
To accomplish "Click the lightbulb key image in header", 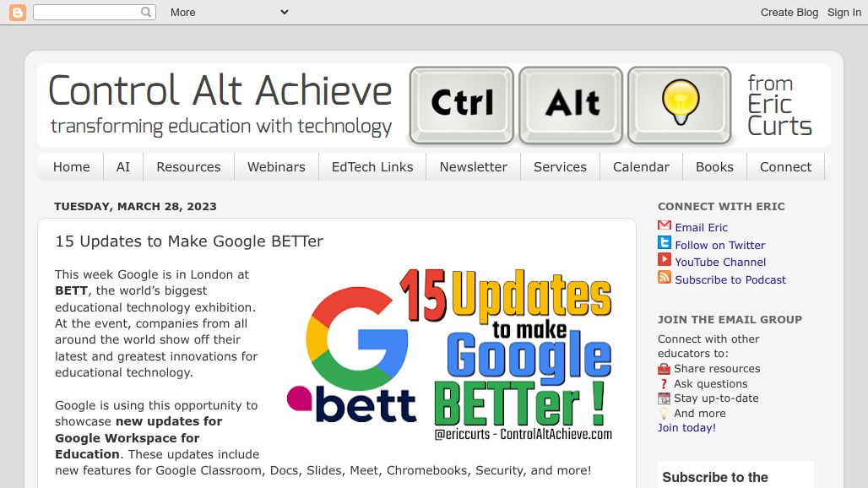I will pos(680,106).
